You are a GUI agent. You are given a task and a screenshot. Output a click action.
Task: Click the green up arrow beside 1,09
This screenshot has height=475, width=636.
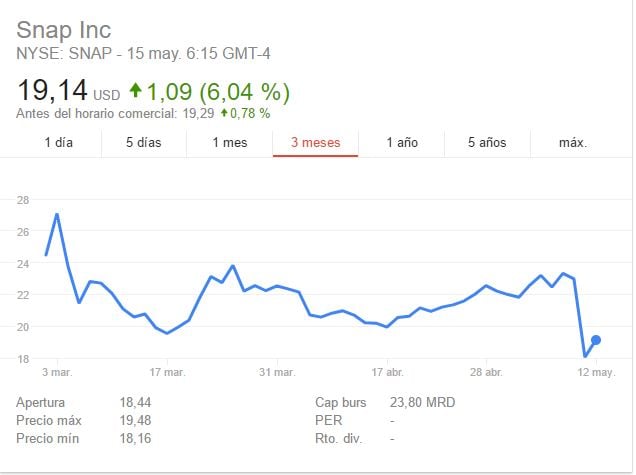pos(135,93)
